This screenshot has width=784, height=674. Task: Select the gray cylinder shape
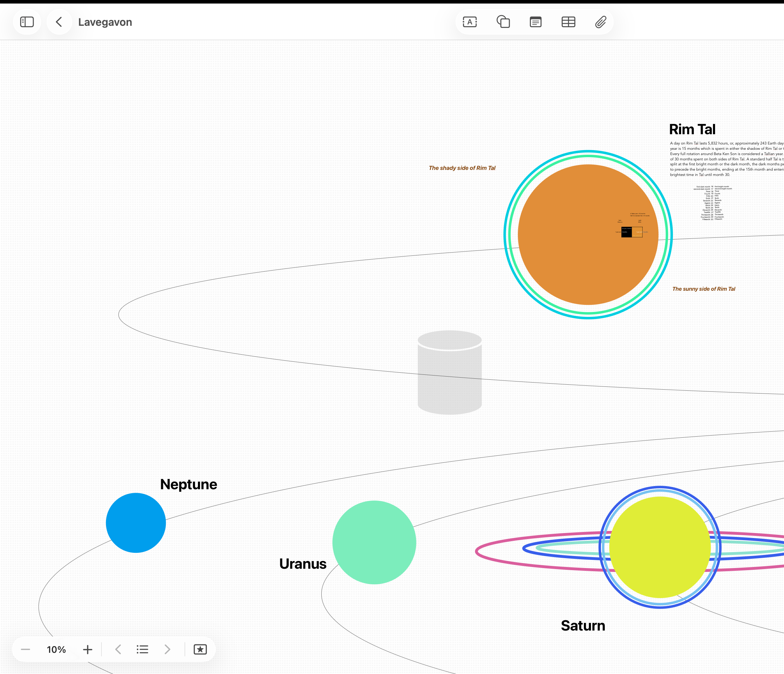pos(450,378)
